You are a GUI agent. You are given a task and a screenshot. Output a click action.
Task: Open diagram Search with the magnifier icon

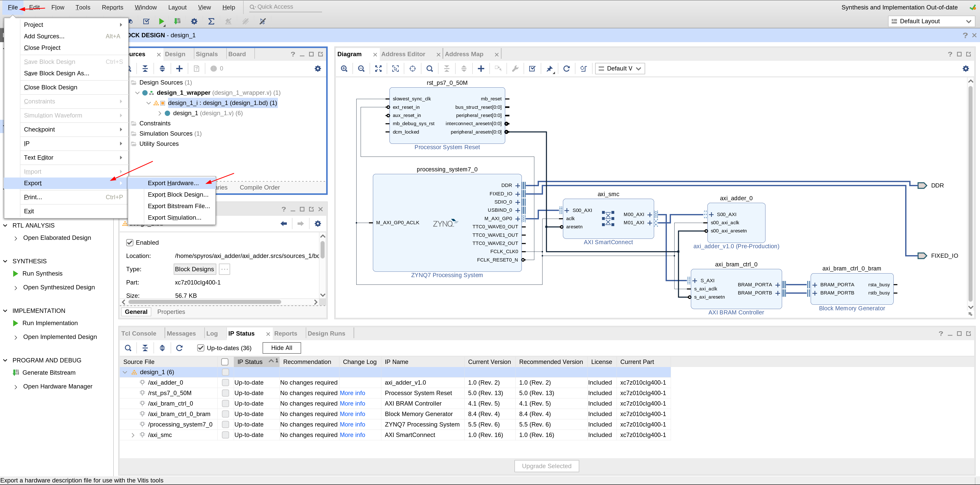(430, 68)
